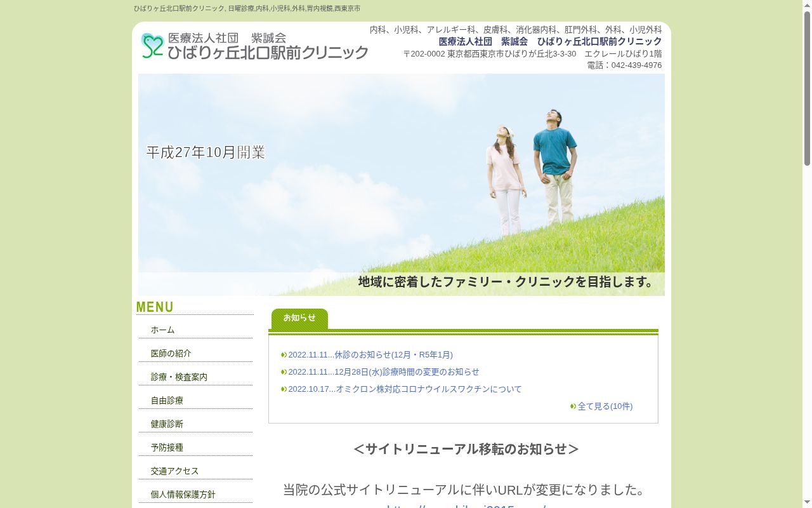The image size is (812, 508).
Task: Click the bullet icon beside オミクロン株対応 notice
Action: point(284,389)
